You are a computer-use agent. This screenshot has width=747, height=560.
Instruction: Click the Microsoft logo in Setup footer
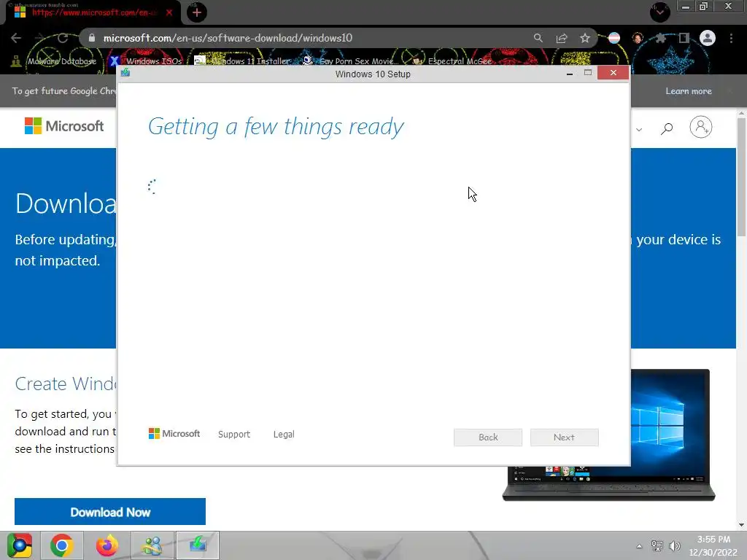click(174, 434)
